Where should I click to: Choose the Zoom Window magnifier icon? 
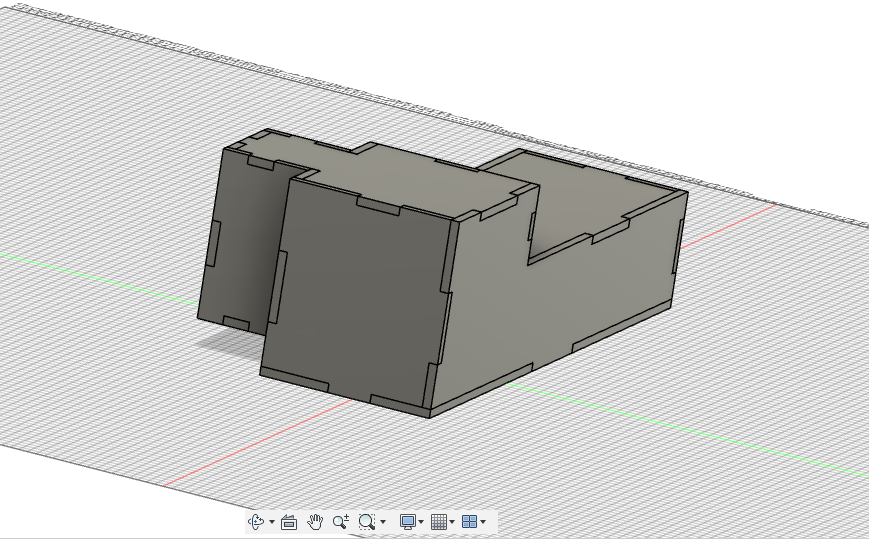pos(366,521)
